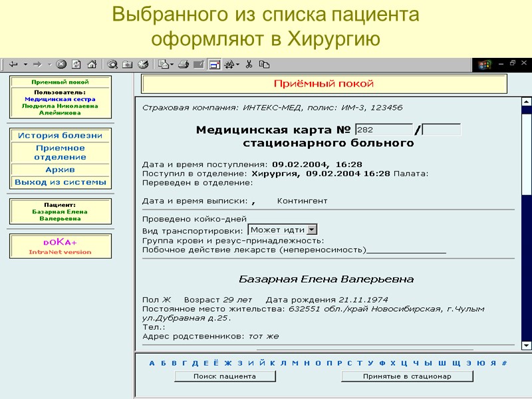Select Выход из системы menu item

pos(60,182)
